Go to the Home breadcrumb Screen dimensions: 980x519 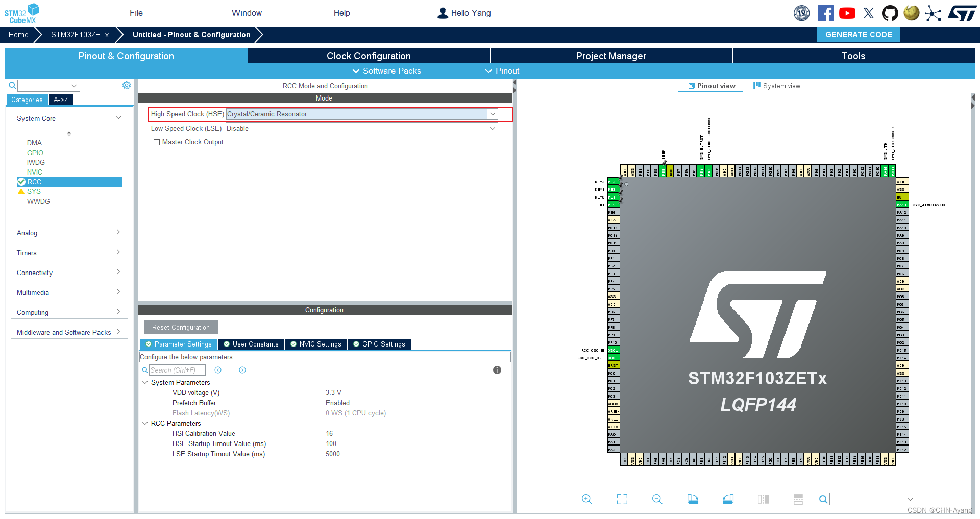[18, 35]
